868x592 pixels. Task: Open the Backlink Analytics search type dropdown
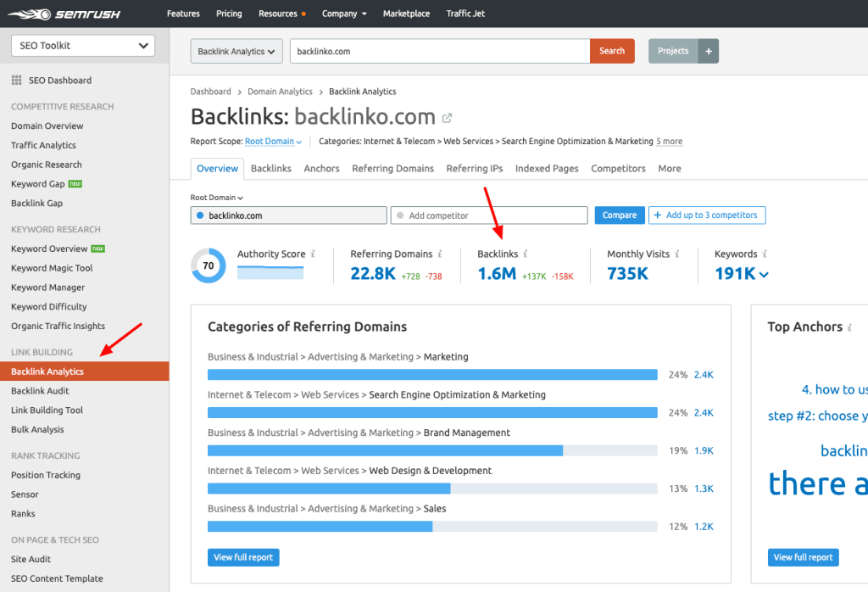coord(236,51)
